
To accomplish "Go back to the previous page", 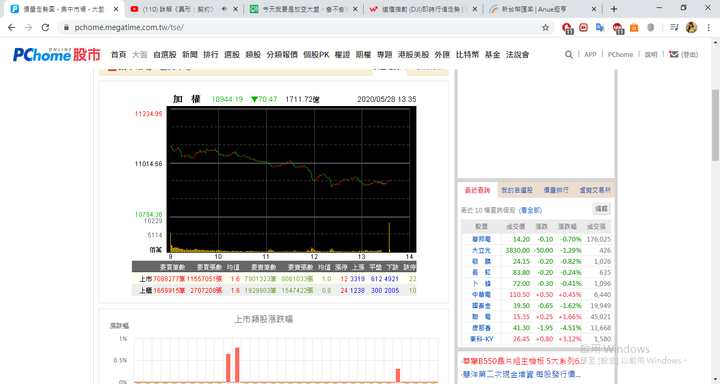I will pyautogui.click(x=11, y=28).
